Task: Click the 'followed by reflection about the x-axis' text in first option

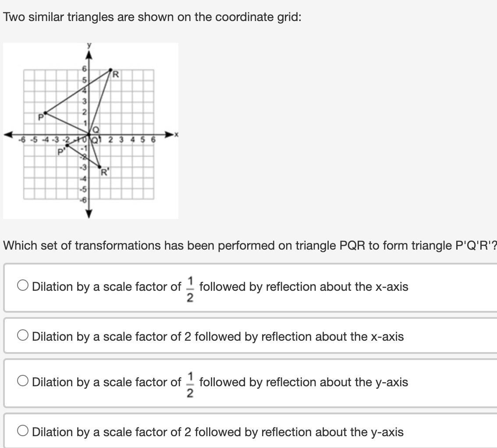Action: click(x=304, y=287)
